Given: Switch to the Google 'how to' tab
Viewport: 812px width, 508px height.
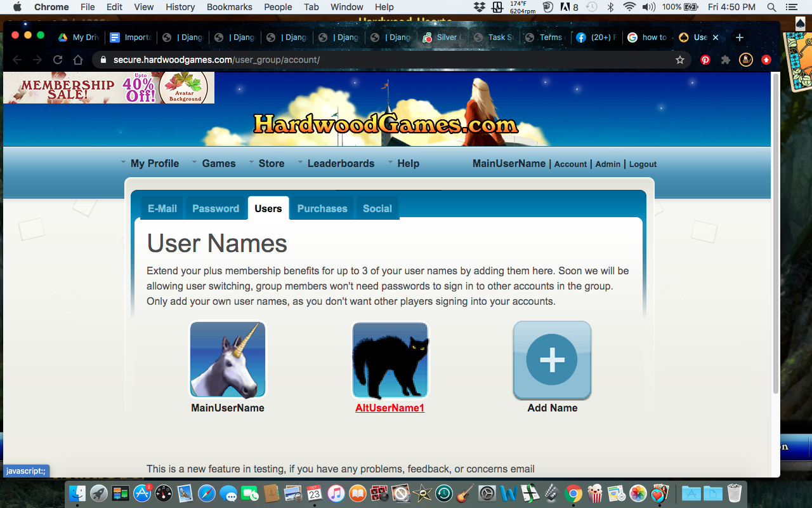Looking at the screenshot, I should [649, 37].
